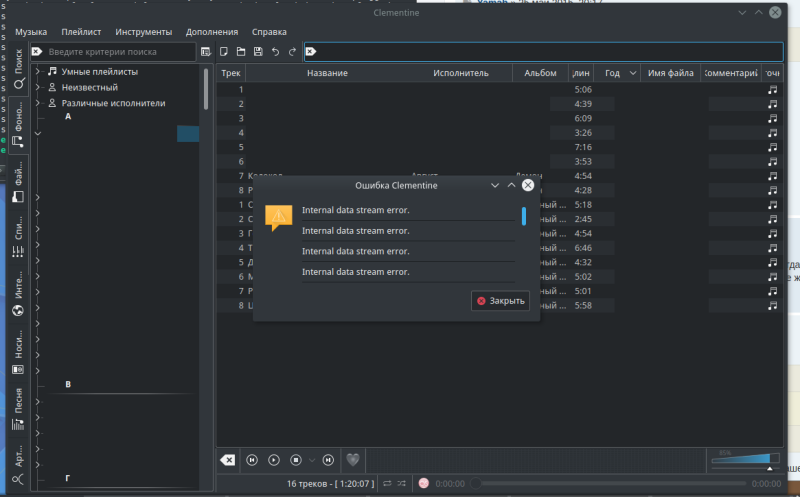Select Неизвестный in library tree
The width and height of the screenshot is (800, 497).
(x=90, y=87)
